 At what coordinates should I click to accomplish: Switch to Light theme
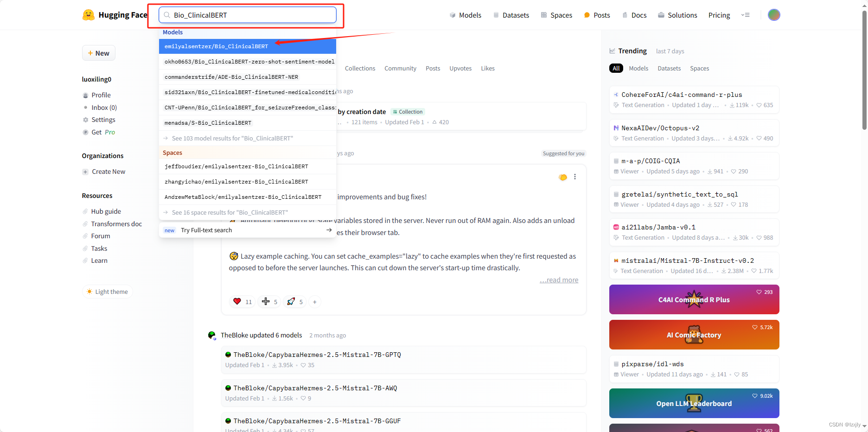coord(107,291)
